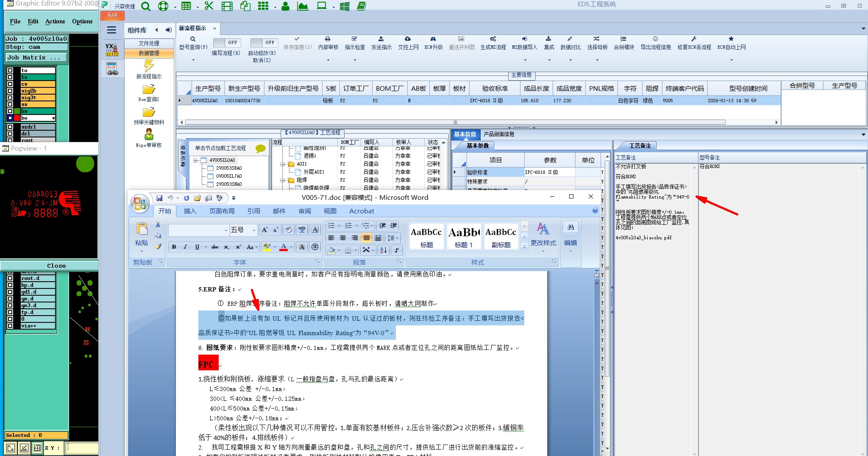Click the Cut scissors icon in Word
Viewport: 868px width, 456px height.
[x=158, y=224]
